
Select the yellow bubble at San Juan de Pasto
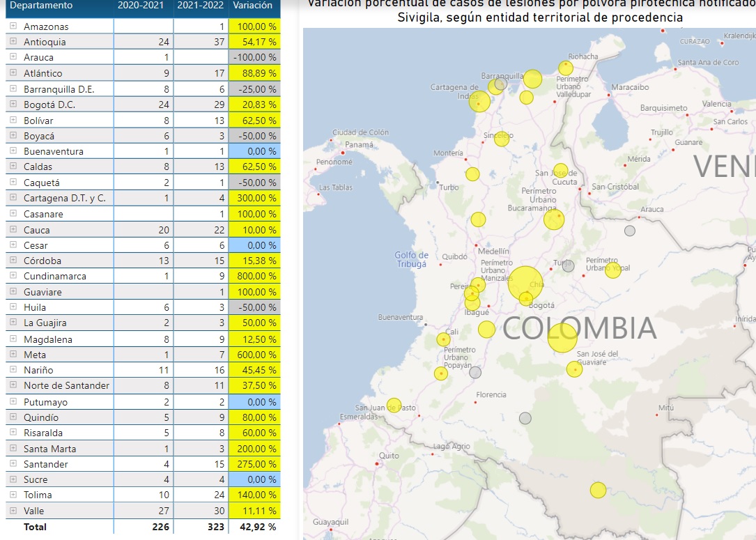click(394, 405)
